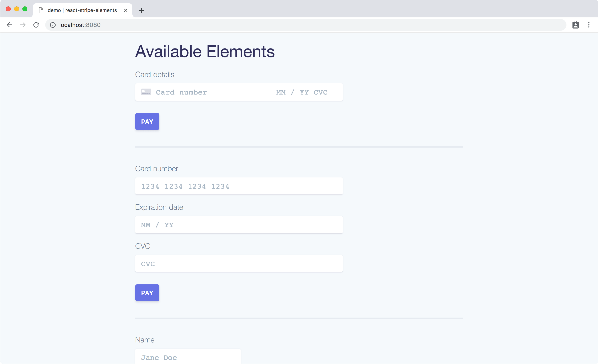This screenshot has height=364, width=598.
Task: Click the Available Elements page heading
Action: pos(205,51)
